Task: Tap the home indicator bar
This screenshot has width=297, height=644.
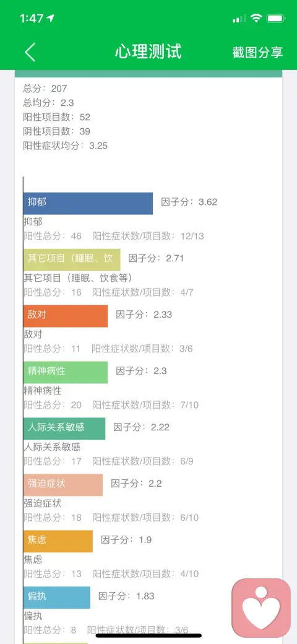Action: click(148, 635)
